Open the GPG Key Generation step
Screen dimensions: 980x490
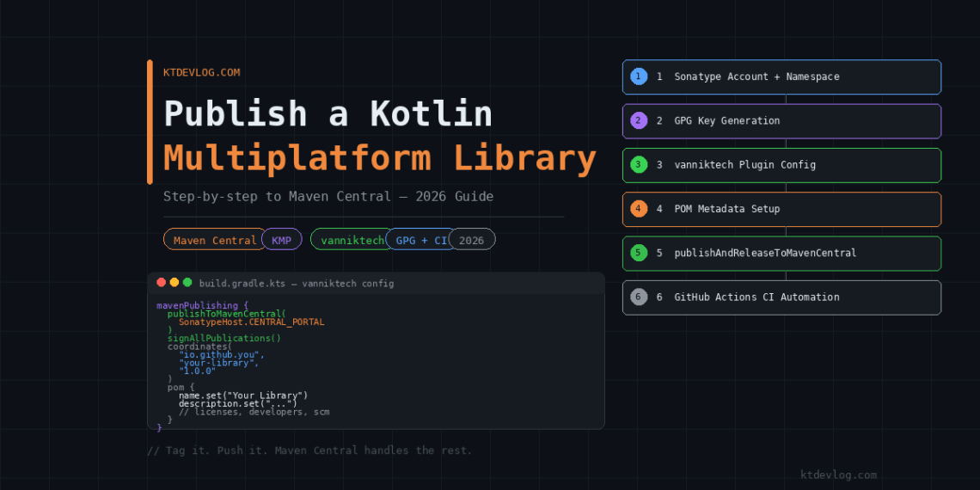click(782, 121)
